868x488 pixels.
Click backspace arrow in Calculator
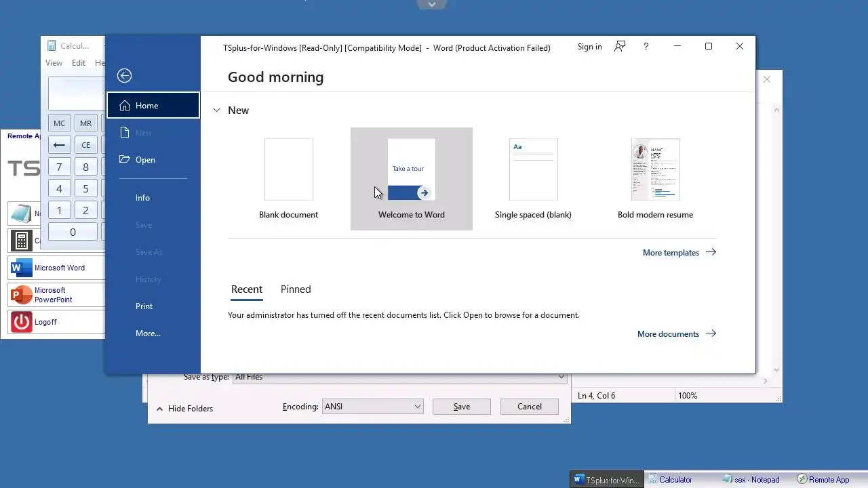pos(59,145)
